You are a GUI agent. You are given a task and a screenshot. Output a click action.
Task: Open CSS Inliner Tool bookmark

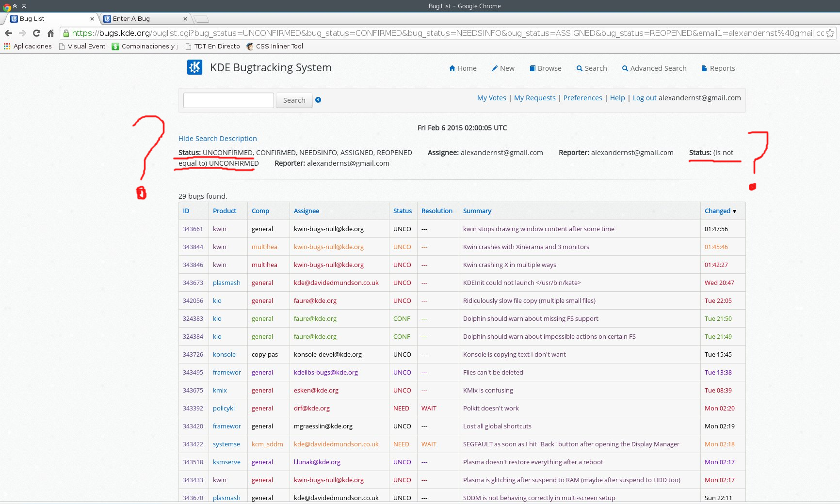(275, 46)
